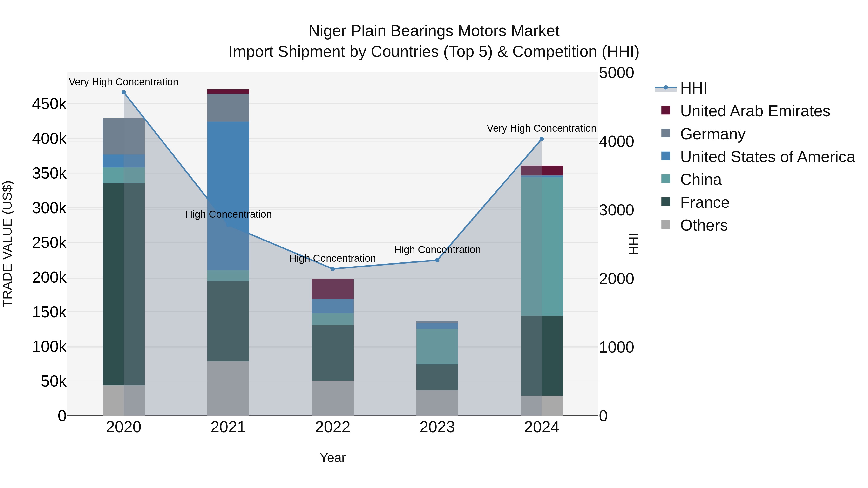Viewport: 868px width, 488px height.
Task: Click the 2020 Germany bar segment
Action: point(124,136)
